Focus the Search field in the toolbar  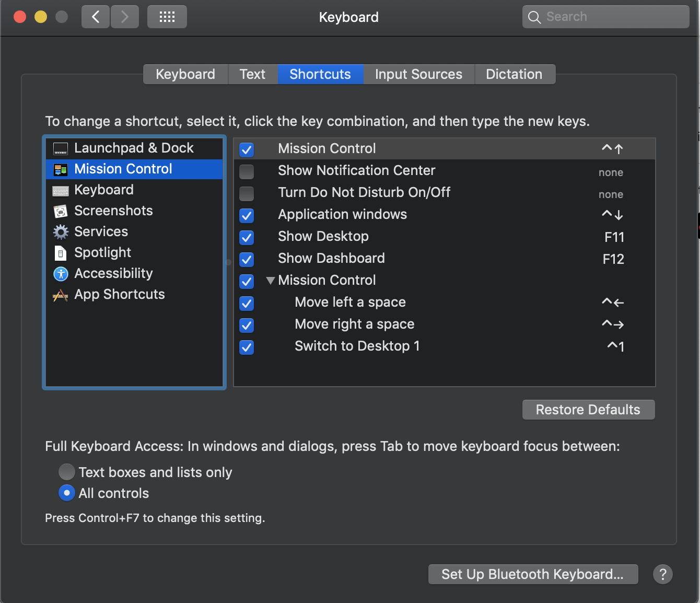click(x=606, y=17)
